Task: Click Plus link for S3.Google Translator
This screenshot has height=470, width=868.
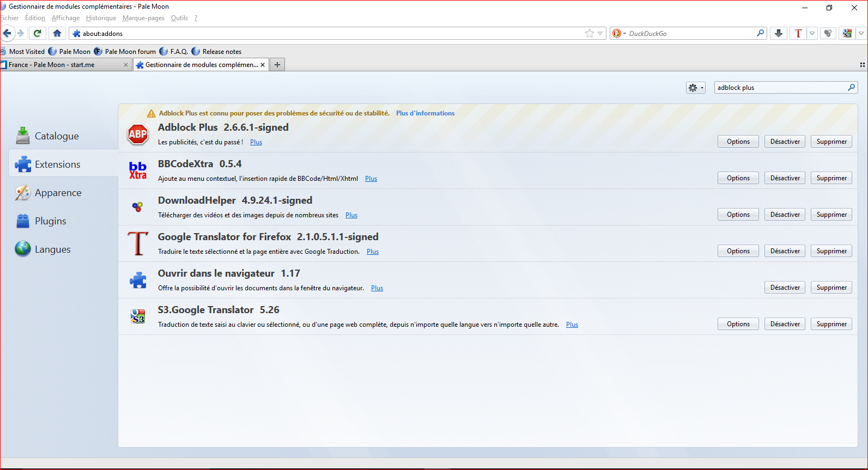Action: [572, 325]
